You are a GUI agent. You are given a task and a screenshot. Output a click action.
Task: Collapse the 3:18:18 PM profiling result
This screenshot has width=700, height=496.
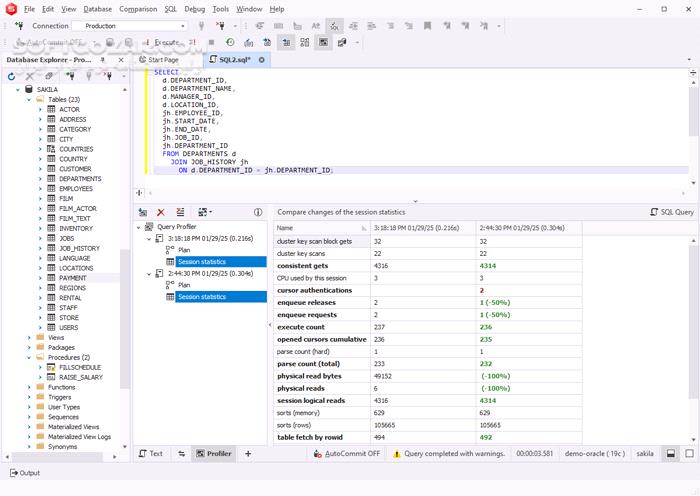click(149, 239)
